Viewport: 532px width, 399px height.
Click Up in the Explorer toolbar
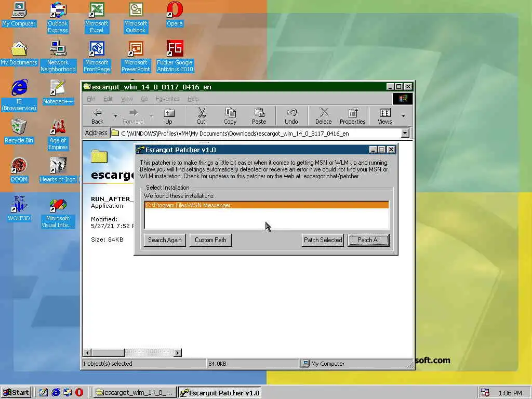(x=169, y=116)
